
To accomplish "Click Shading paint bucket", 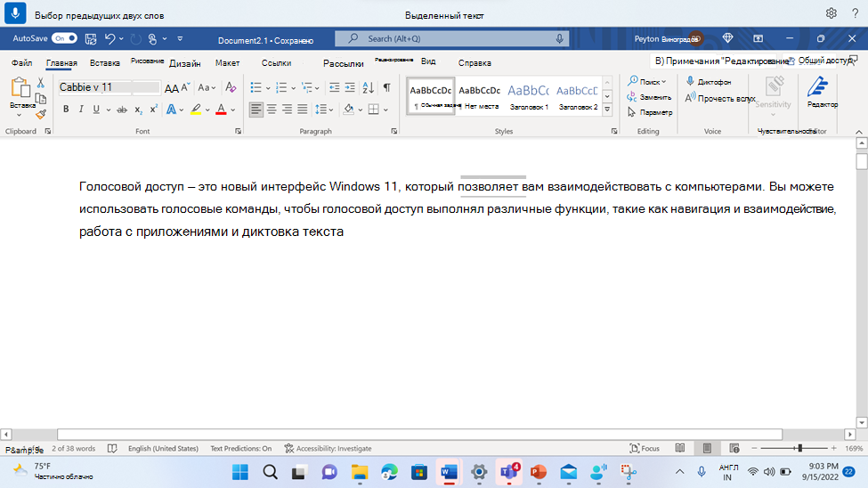I will (349, 110).
